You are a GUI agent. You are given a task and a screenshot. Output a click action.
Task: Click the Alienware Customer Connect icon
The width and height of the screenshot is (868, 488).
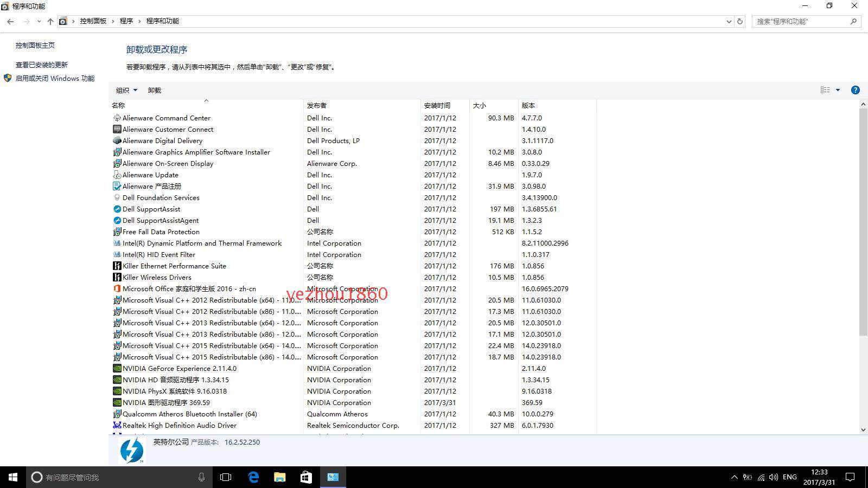[x=117, y=129]
